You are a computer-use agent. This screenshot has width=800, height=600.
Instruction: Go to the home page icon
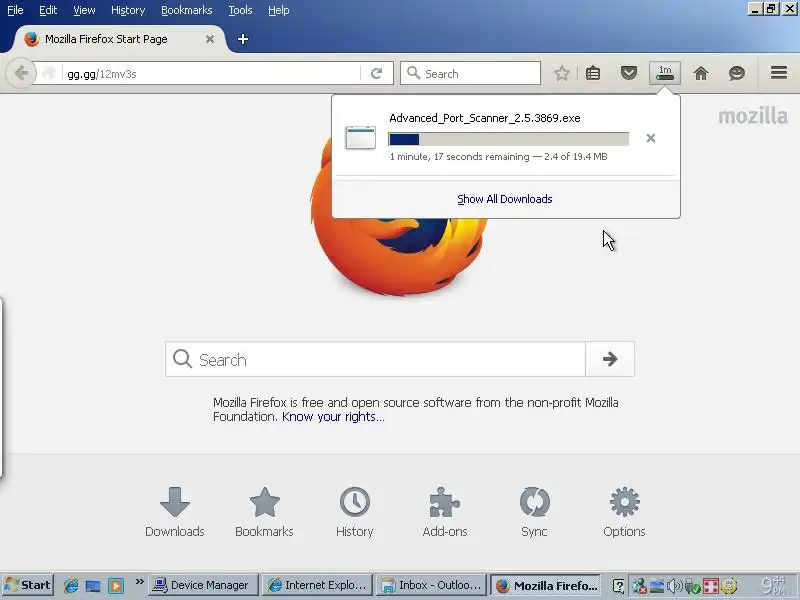click(x=701, y=73)
